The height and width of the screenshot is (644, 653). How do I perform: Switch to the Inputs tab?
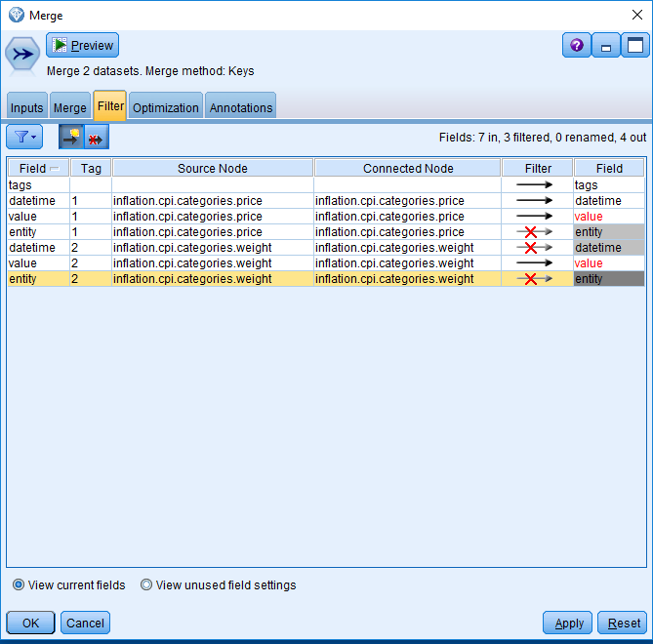pos(26,106)
